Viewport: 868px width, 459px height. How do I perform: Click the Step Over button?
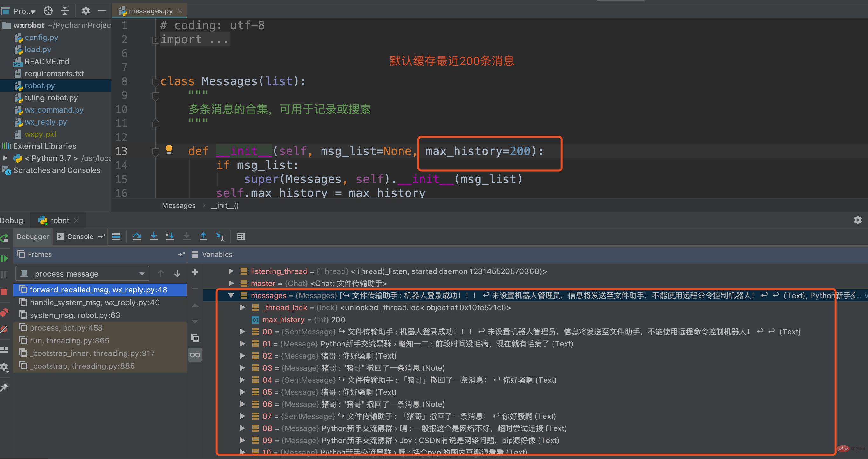click(x=137, y=236)
